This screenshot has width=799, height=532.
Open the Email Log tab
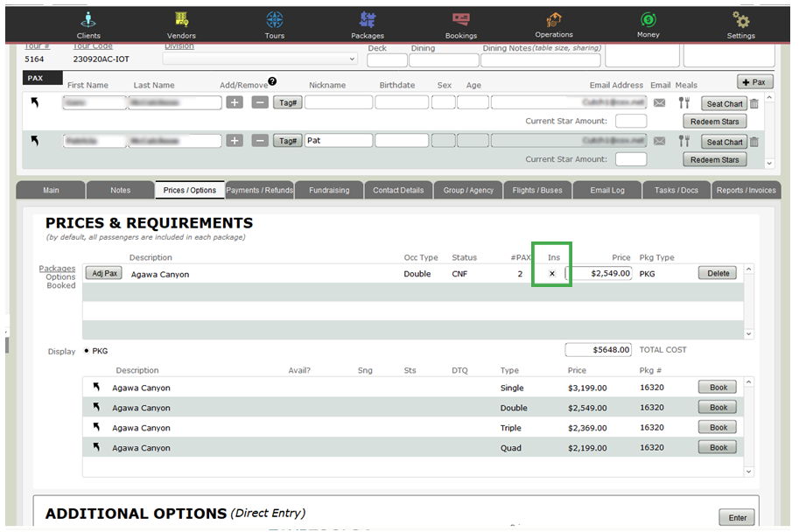[x=606, y=189]
